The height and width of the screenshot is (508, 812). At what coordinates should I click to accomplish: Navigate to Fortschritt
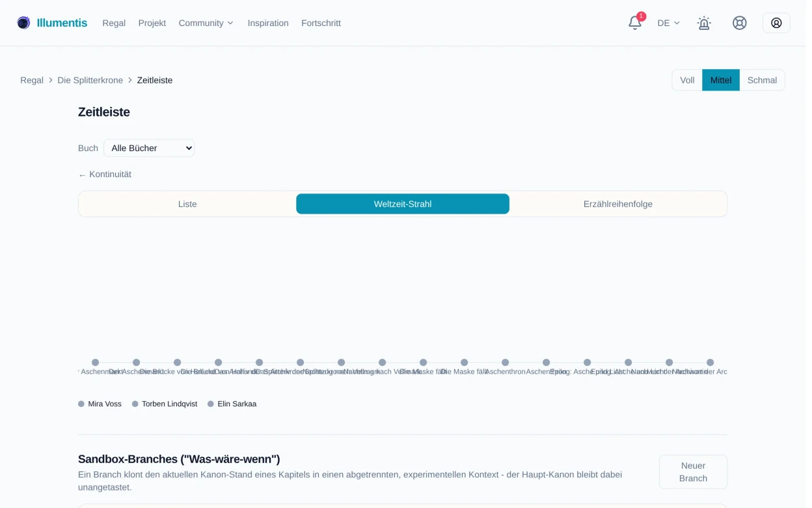321,23
